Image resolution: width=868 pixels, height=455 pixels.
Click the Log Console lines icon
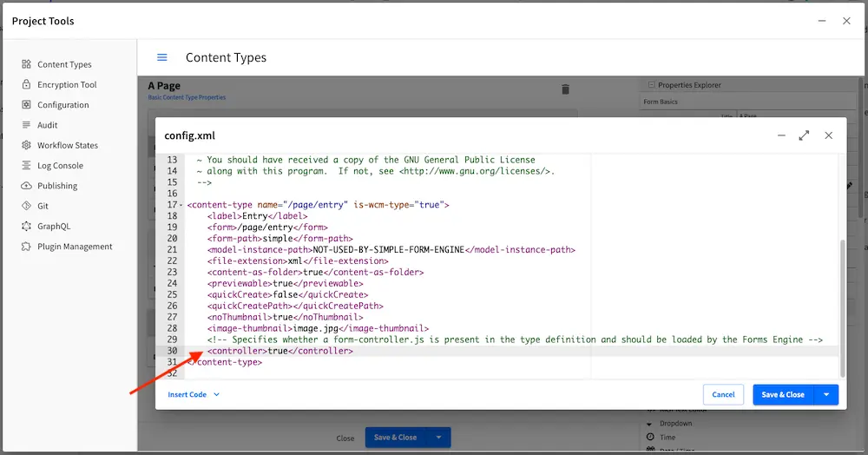[26, 165]
